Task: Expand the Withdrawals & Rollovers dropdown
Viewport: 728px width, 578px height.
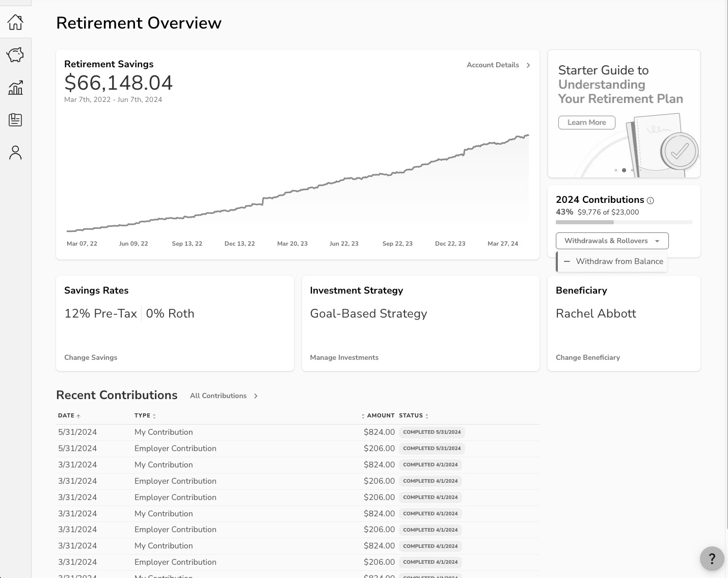Action: (612, 241)
